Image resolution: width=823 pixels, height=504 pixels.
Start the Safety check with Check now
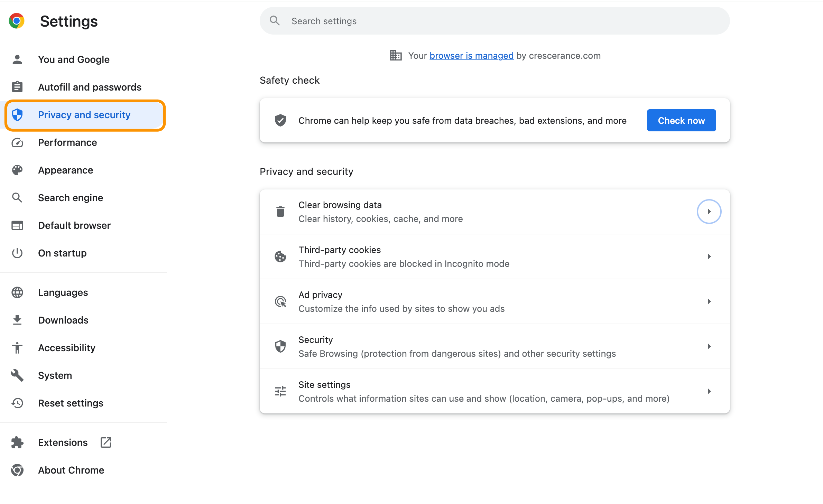(x=681, y=120)
